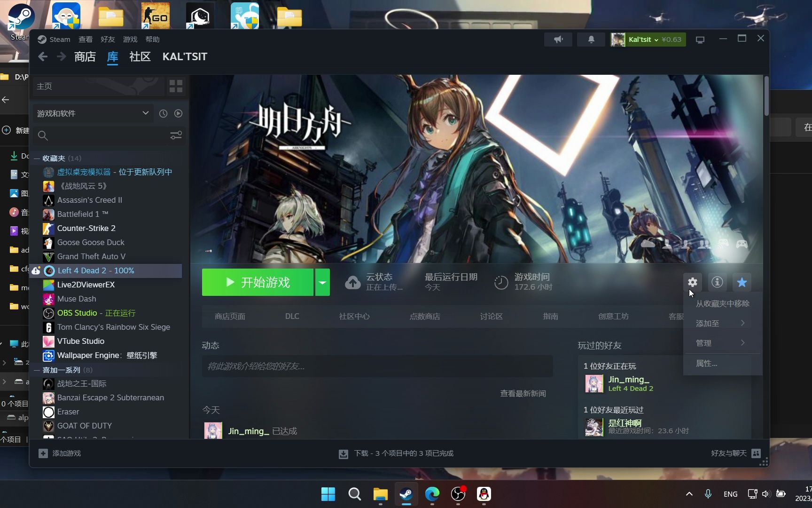
Task: Click the Big Picture mode monitor icon
Action: (700, 40)
